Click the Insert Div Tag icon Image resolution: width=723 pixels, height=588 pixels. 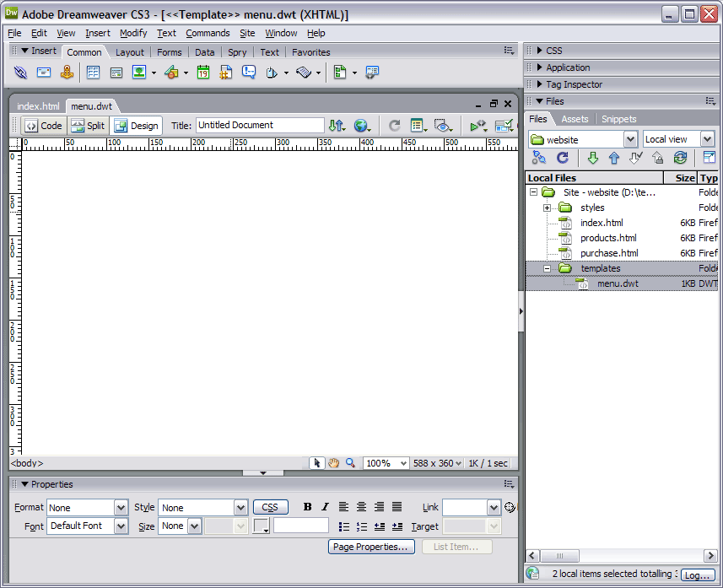(x=116, y=73)
